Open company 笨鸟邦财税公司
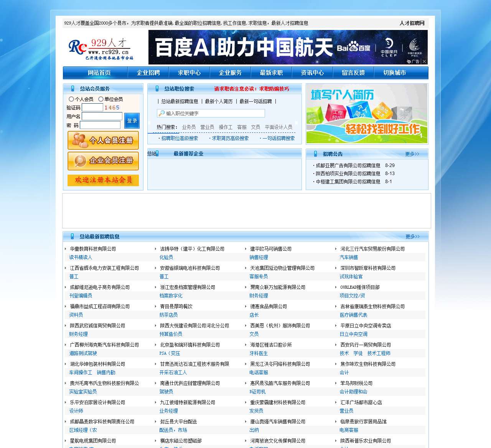 (x=356, y=383)
